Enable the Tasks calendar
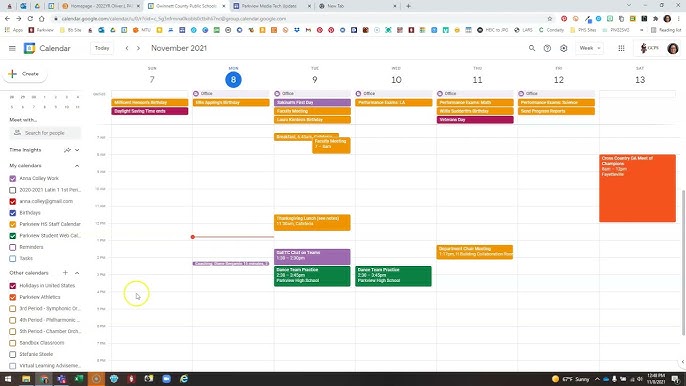Viewport: 686px width, 386px height. (13, 259)
